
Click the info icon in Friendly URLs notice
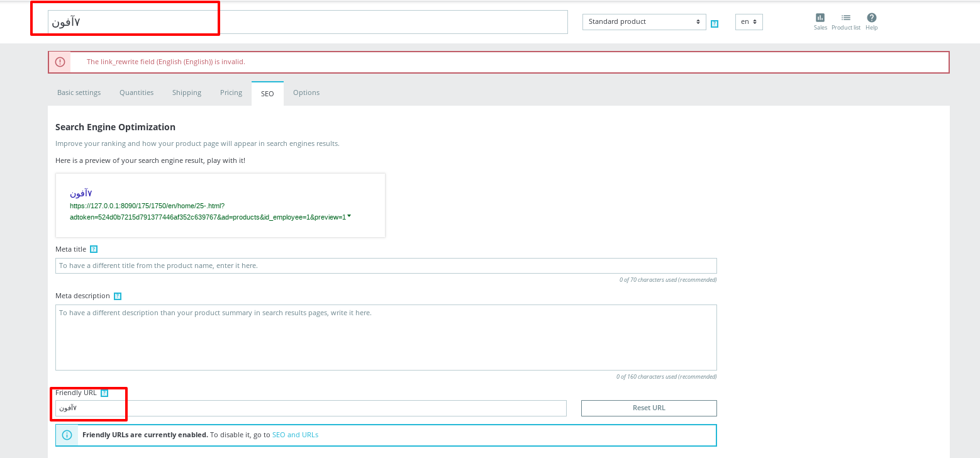(67, 435)
